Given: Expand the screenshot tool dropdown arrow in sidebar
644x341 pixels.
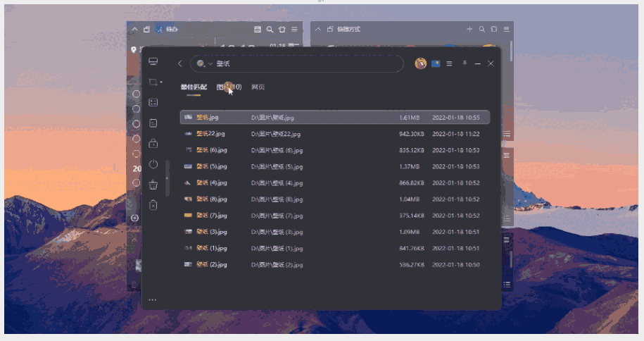Looking at the screenshot, I should click(x=161, y=82).
